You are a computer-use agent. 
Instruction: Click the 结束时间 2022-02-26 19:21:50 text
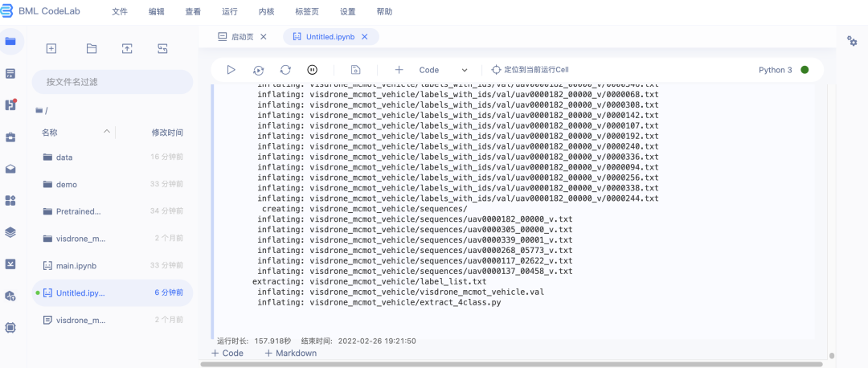click(x=358, y=341)
